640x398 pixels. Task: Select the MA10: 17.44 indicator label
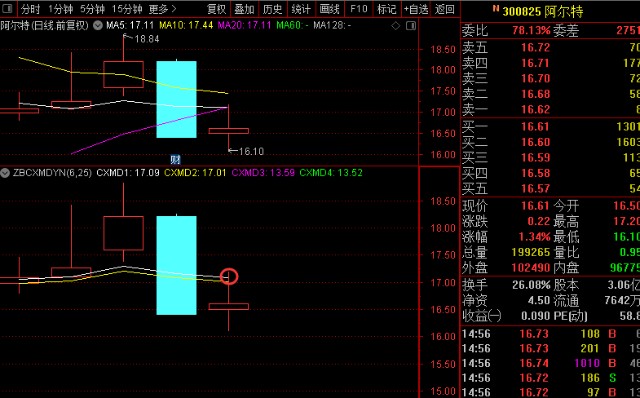pyautogui.click(x=186, y=25)
